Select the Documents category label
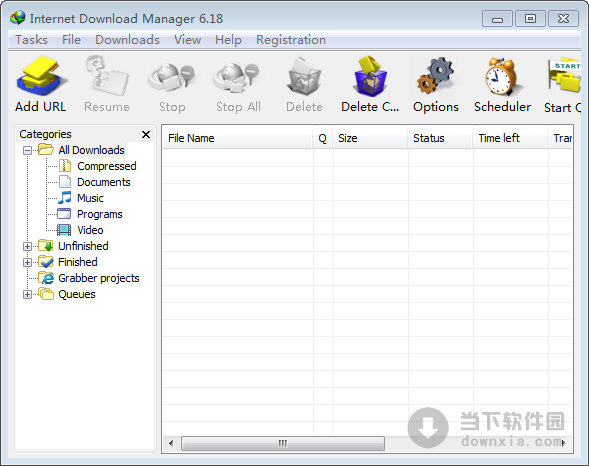Screen dimensions: 589x466 (104, 182)
